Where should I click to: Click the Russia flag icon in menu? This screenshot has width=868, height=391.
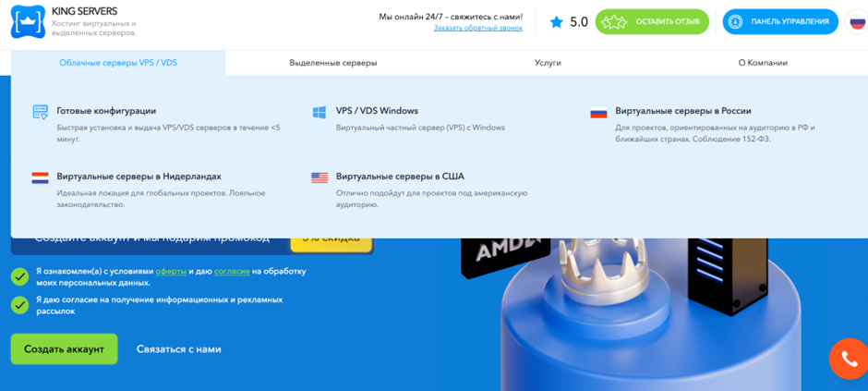[x=598, y=113]
